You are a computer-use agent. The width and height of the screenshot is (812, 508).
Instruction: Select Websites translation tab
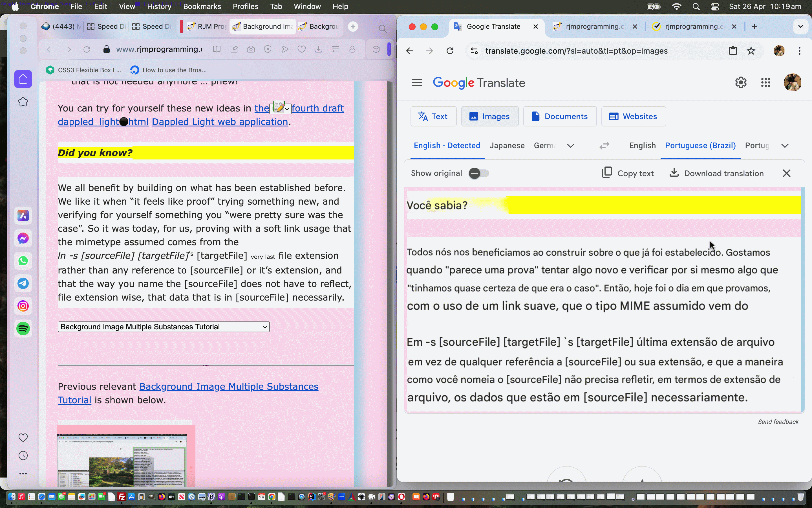(x=634, y=116)
